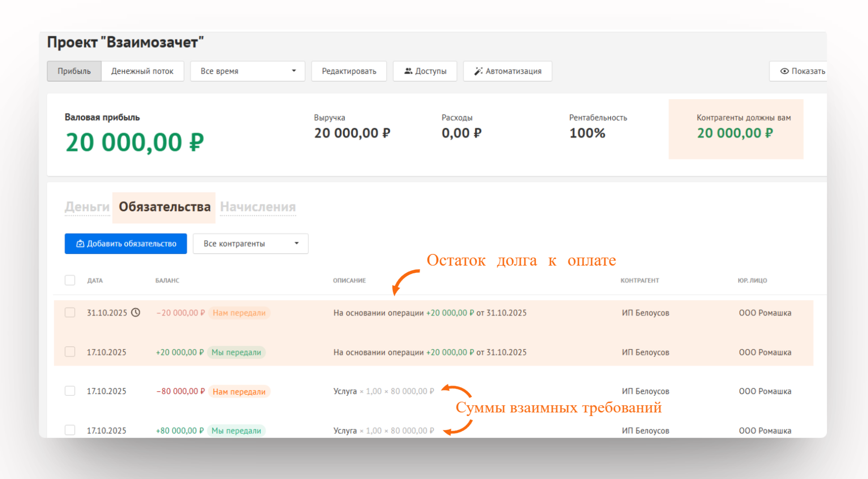Image resolution: width=868 pixels, height=479 pixels.
Task: Click the people icon in Доступы button
Action: 408,71
